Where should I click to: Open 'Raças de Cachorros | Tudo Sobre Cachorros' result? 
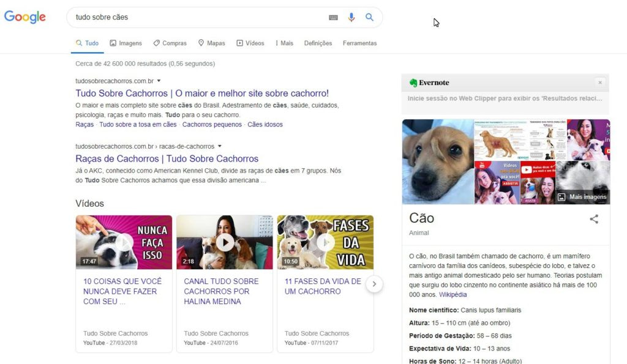click(167, 158)
